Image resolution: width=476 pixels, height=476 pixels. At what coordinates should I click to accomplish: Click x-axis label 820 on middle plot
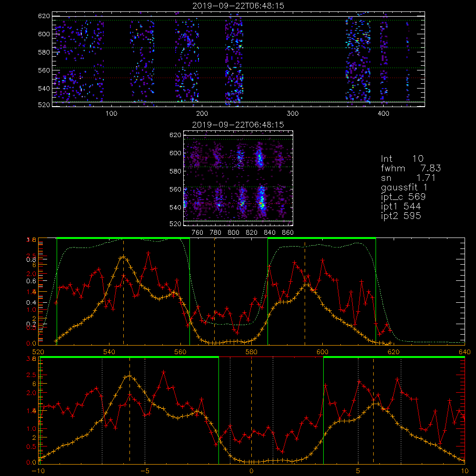(x=252, y=233)
